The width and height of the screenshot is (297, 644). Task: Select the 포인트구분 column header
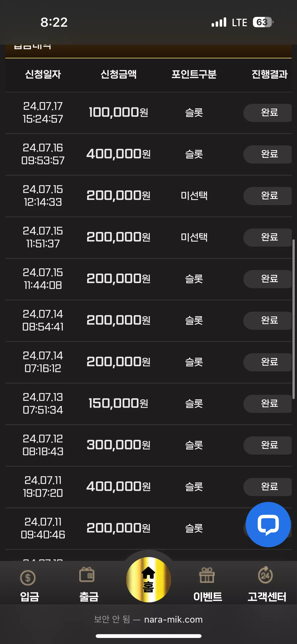[194, 74]
